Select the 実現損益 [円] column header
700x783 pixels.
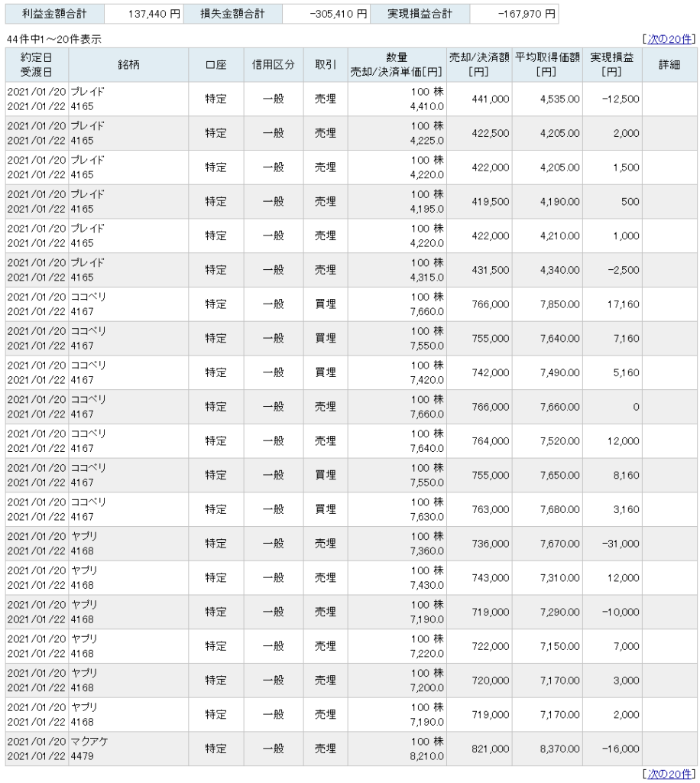click(612, 65)
